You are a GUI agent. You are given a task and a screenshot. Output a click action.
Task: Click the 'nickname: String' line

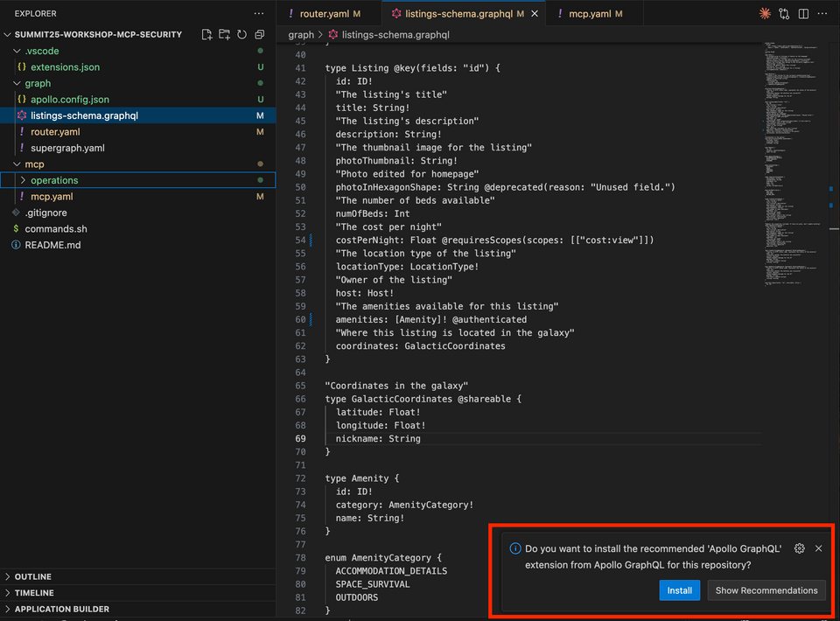click(378, 438)
